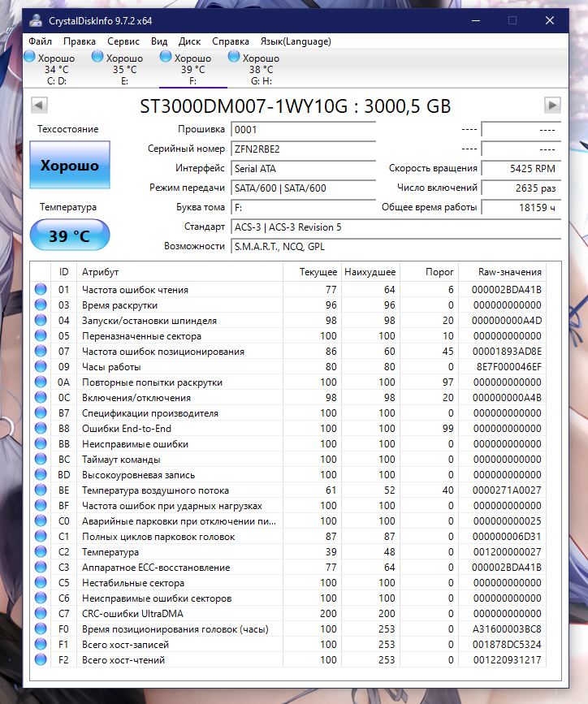
Task: Click status icon of attribute 09 row
Action: coord(41,366)
